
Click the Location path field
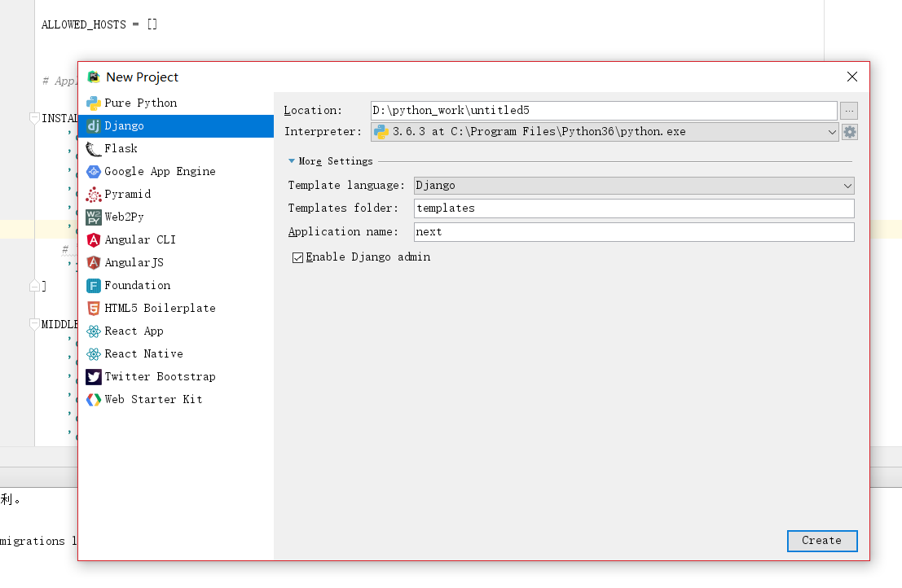pyautogui.click(x=604, y=111)
